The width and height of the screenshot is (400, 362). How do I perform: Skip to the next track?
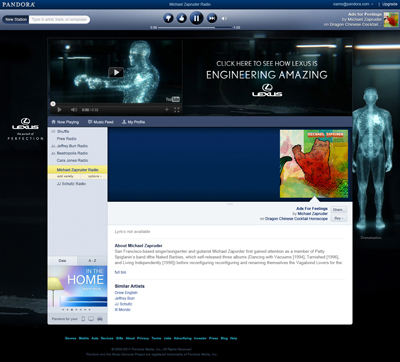point(212,18)
